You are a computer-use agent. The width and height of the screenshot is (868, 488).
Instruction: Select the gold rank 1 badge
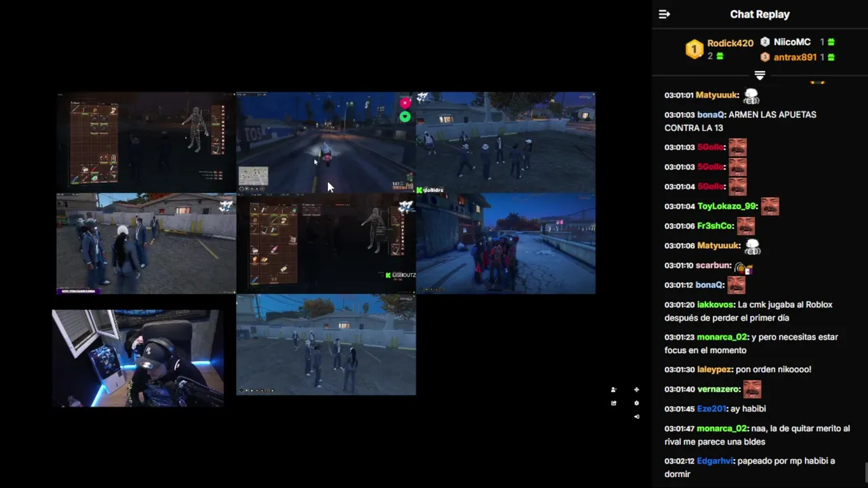coord(694,49)
